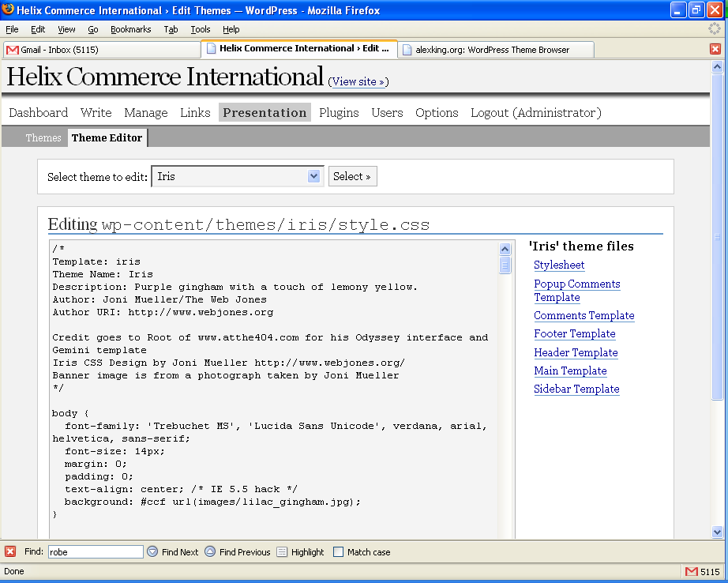The height and width of the screenshot is (583, 728).
Task: Open the Sidebar Template link
Action: (x=576, y=389)
